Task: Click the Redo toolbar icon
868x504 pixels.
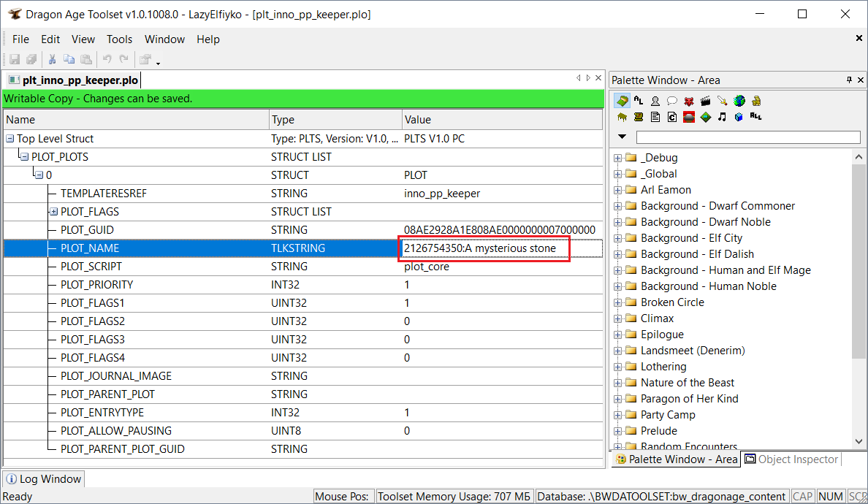Action: (124, 59)
